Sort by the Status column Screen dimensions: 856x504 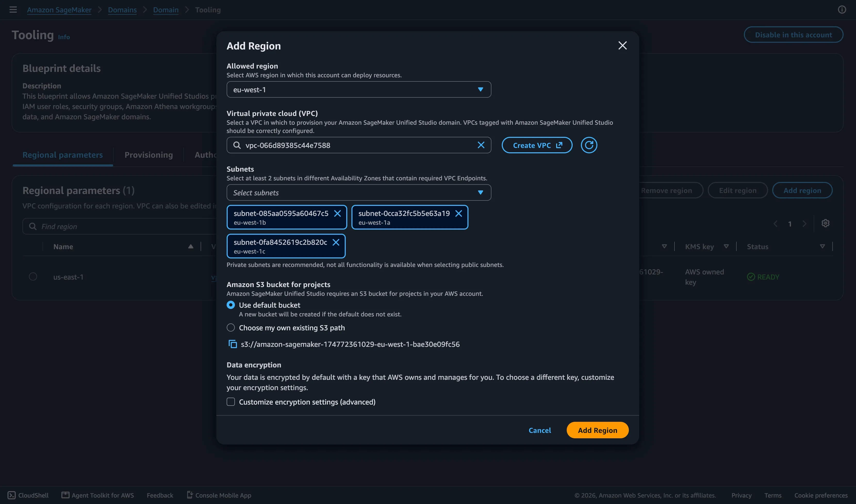(x=822, y=247)
